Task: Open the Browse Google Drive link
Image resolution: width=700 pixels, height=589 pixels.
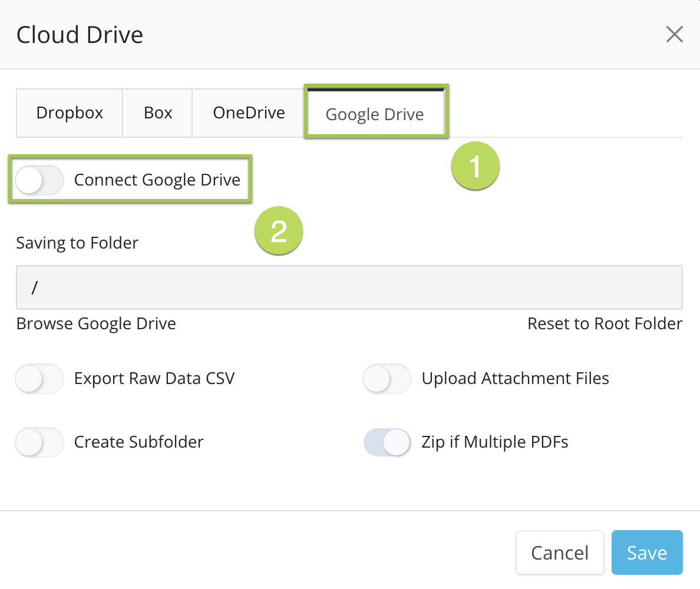Action: tap(96, 324)
